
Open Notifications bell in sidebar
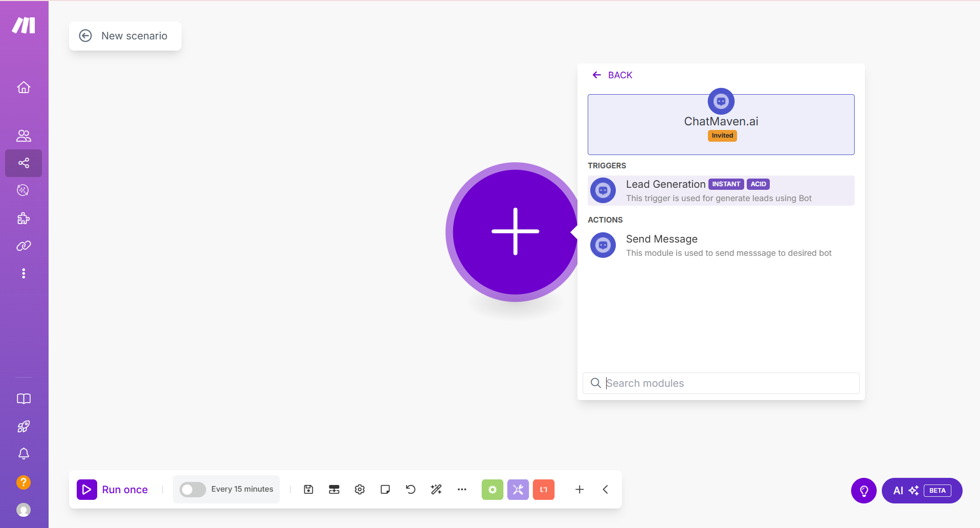[24, 454]
